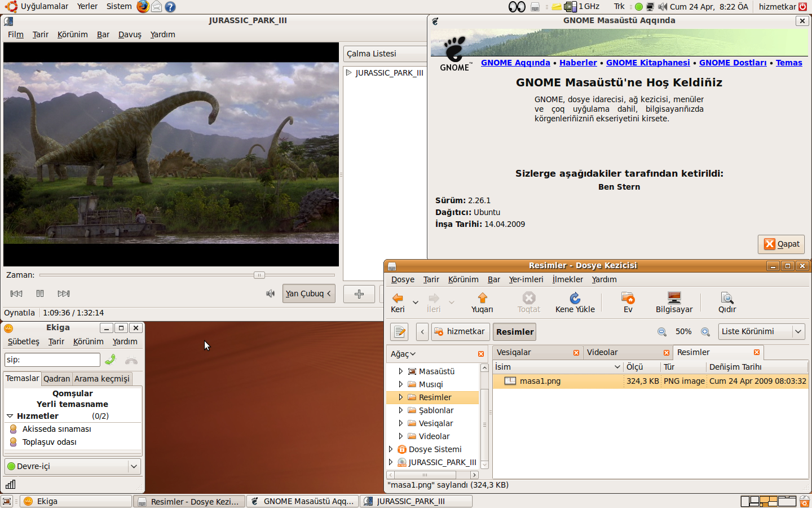Toggle the text location entry button
This screenshot has height=508, width=812.
399,332
